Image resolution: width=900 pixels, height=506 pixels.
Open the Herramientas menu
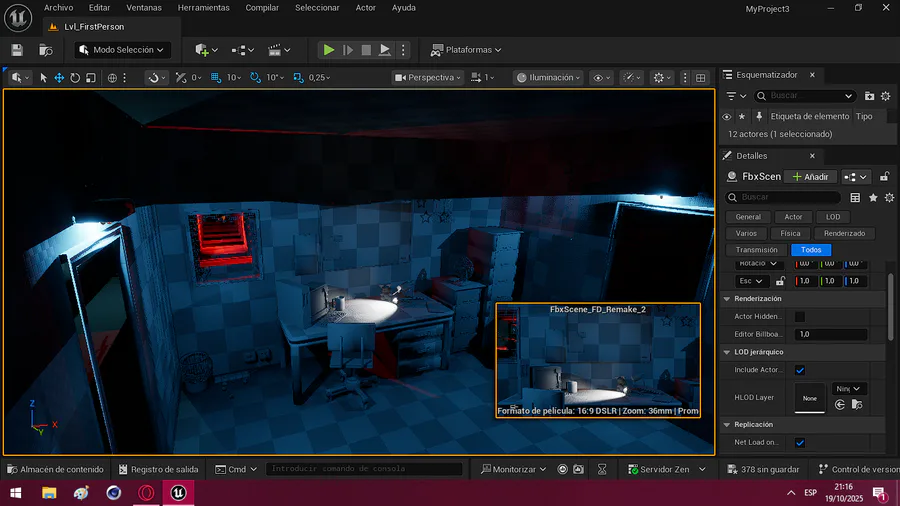pyautogui.click(x=203, y=8)
